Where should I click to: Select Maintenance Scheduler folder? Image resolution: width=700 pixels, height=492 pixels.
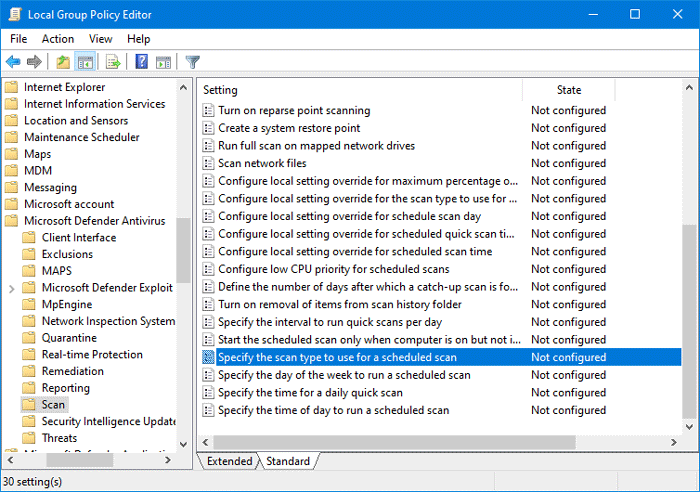82,137
